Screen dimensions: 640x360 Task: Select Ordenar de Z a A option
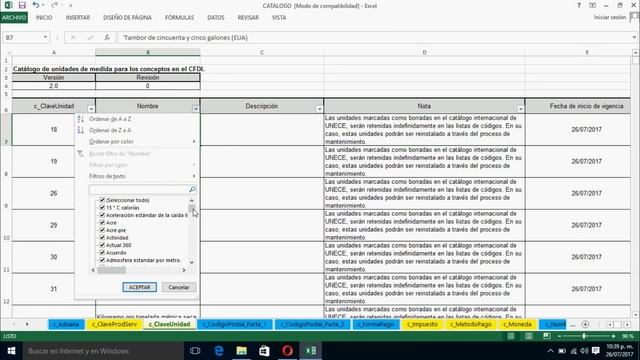coord(110,130)
